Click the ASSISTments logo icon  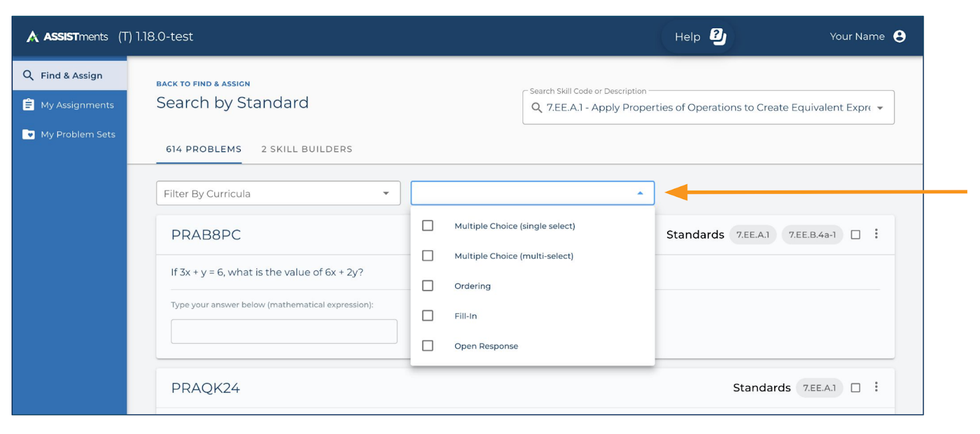tap(32, 37)
